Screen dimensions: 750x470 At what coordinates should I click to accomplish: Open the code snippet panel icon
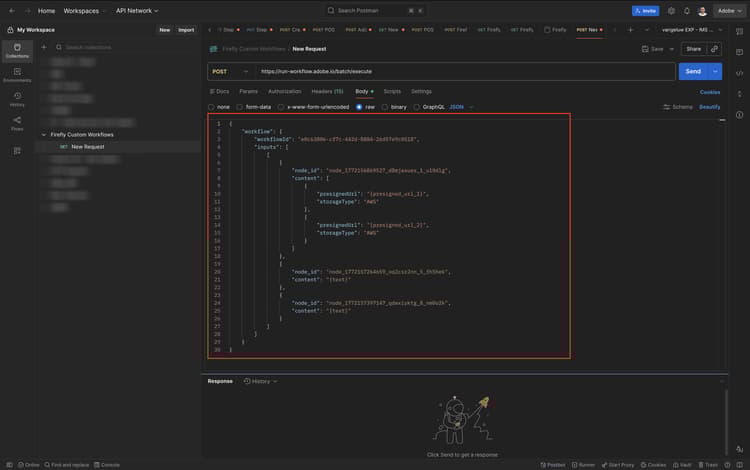739,73
